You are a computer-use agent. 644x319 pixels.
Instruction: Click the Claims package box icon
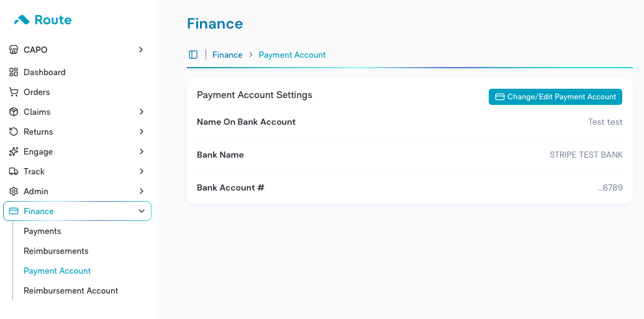14,112
